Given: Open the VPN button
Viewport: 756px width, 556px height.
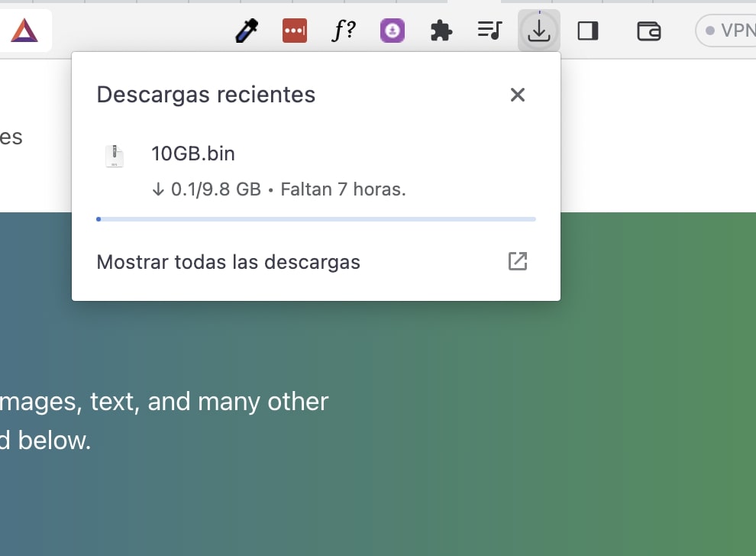Looking at the screenshot, I should point(726,31).
